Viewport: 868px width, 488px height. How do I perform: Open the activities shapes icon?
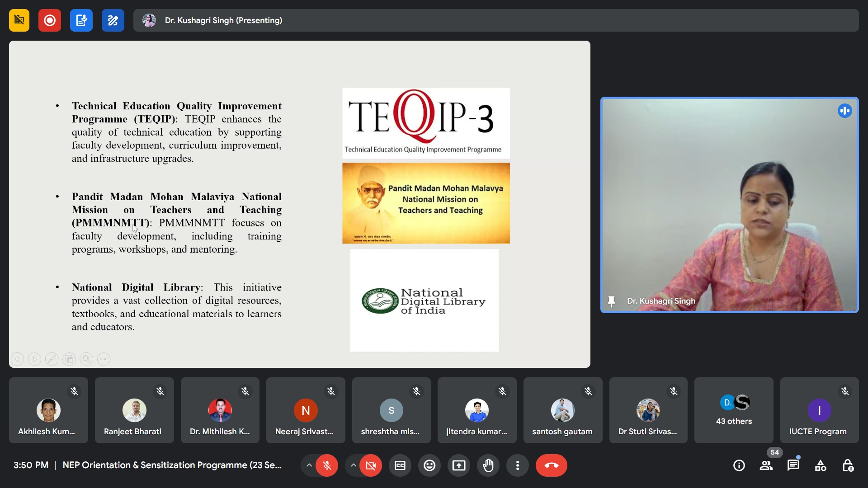coord(821,465)
